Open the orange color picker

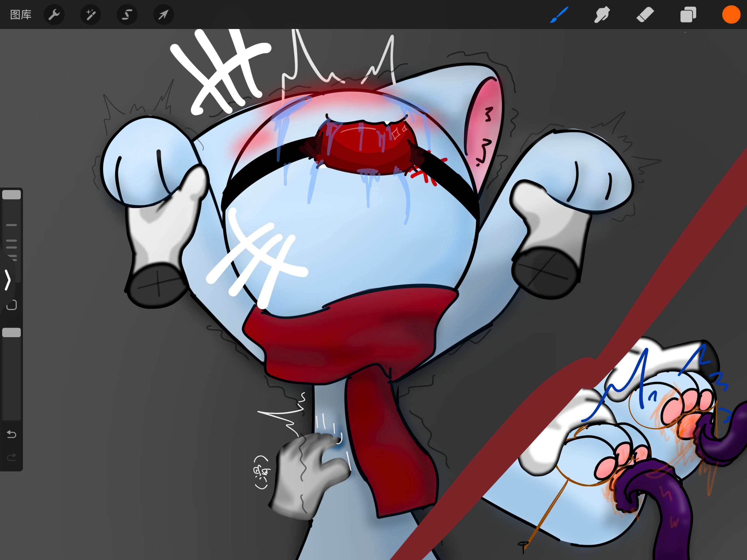pyautogui.click(x=731, y=14)
